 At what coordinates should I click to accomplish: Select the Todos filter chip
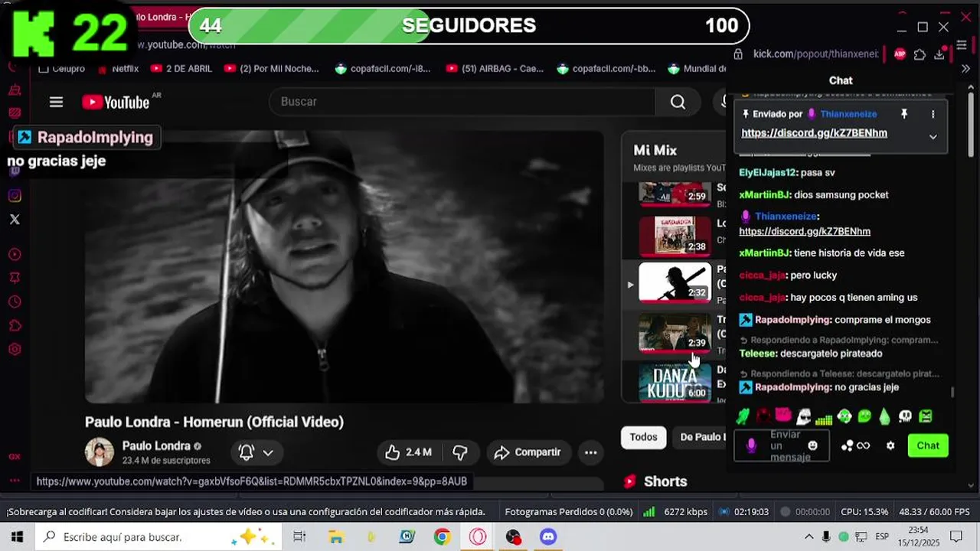(643, 437)
